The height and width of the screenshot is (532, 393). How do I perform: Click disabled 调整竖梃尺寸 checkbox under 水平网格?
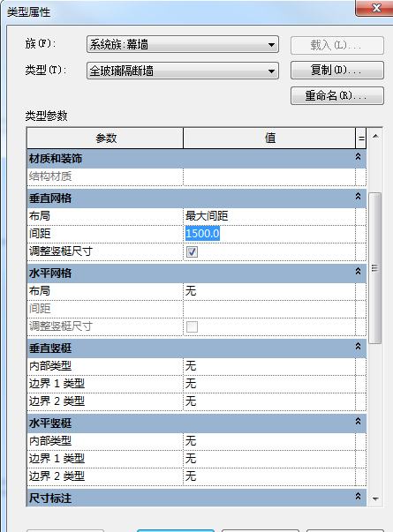coord(192,326)
